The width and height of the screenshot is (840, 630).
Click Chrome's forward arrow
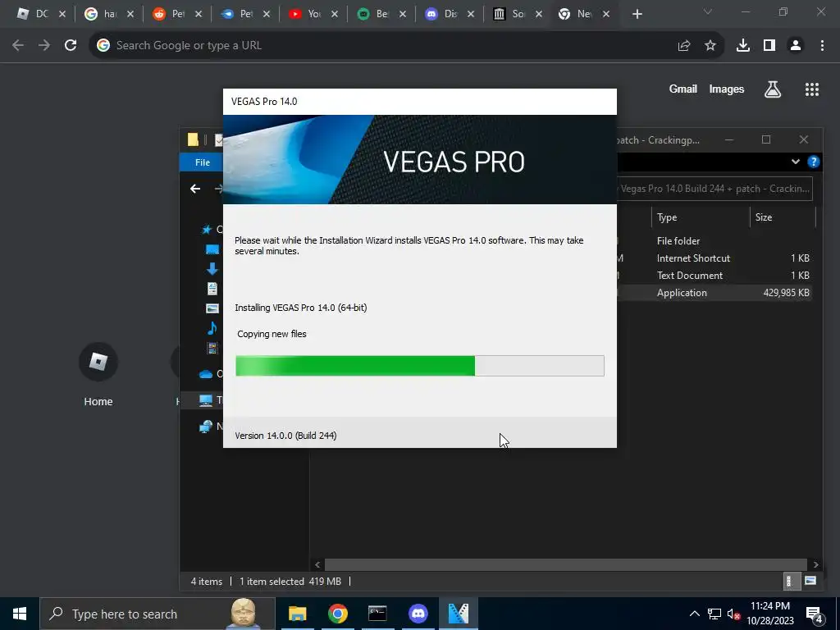click(44, 46)
